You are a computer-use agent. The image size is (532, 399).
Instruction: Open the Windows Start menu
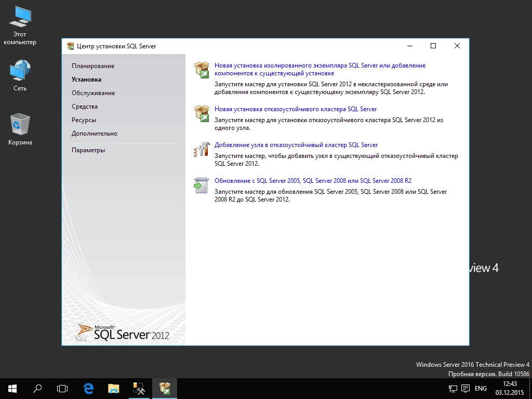click(x=12, y=389)
